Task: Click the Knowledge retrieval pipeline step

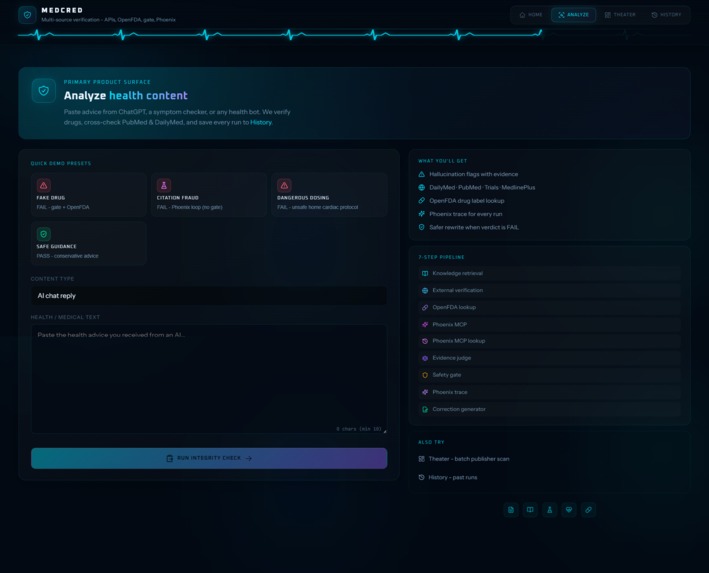Action: pos(549,273)
